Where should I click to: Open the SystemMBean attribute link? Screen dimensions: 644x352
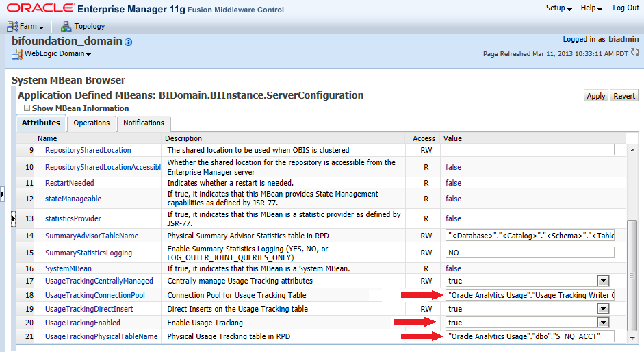[68, 268]
